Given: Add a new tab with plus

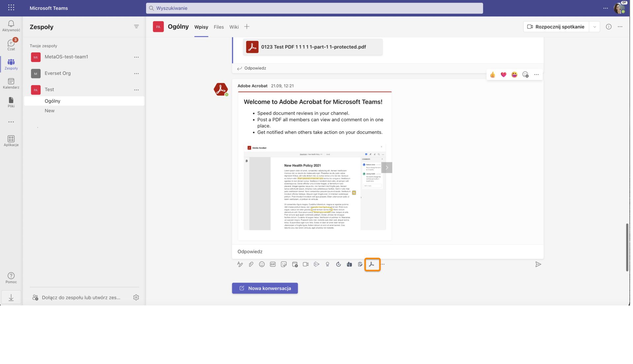Looking at the screenshot, I should tap(247, 27).
